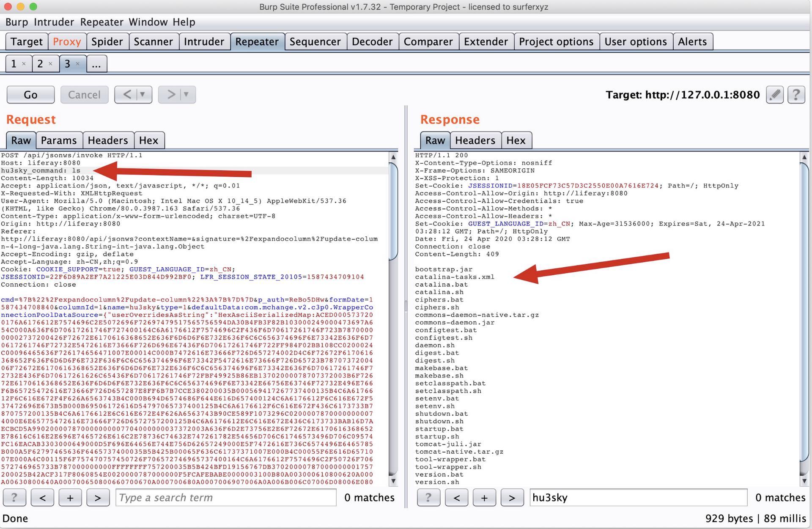This screenshot has height=529, width=812.
Task: Click the request search term field
Action: [226, 497]
